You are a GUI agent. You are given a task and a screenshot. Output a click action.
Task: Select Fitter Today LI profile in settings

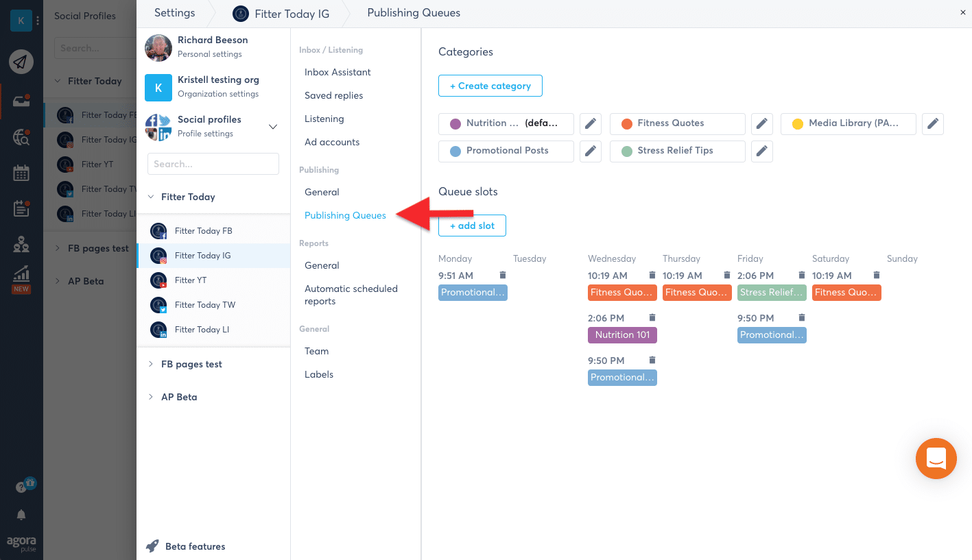[213, 330]
